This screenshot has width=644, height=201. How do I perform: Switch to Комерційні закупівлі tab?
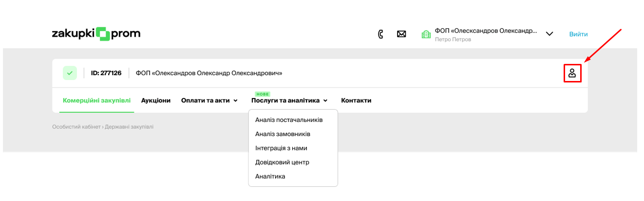click(x=96, y=100)
